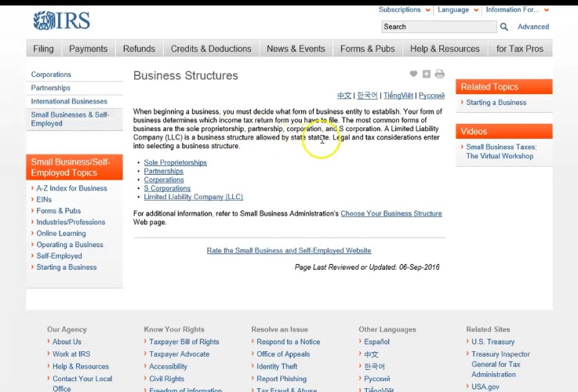Focus the Search input field
Screen dimensions: 578x392
pos(439,27)
